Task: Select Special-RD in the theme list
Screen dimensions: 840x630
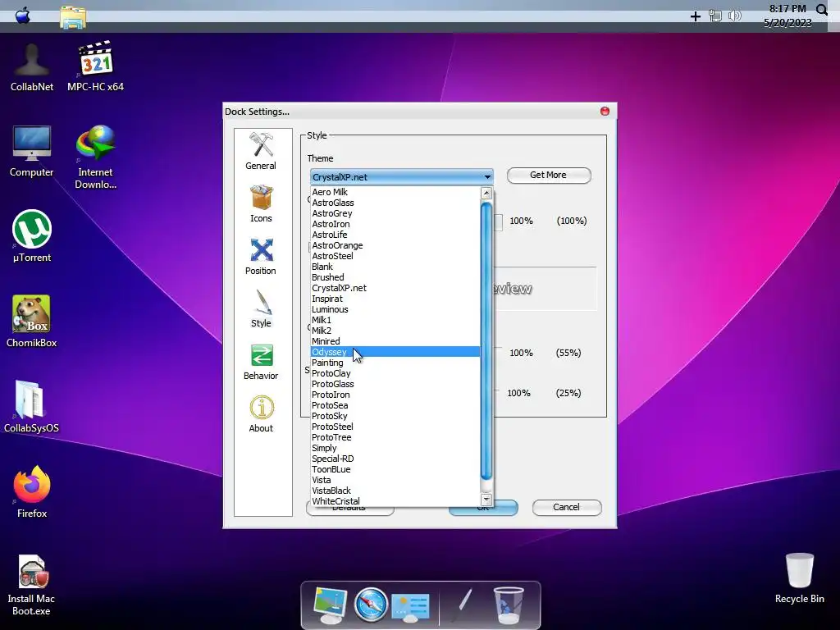Action: 395,459
